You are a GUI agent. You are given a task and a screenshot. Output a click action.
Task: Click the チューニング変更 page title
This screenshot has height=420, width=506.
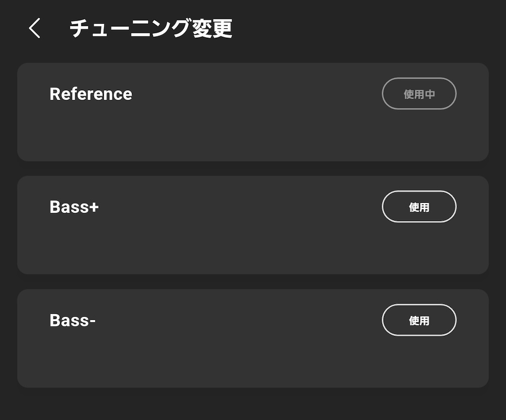click(151, 28)
